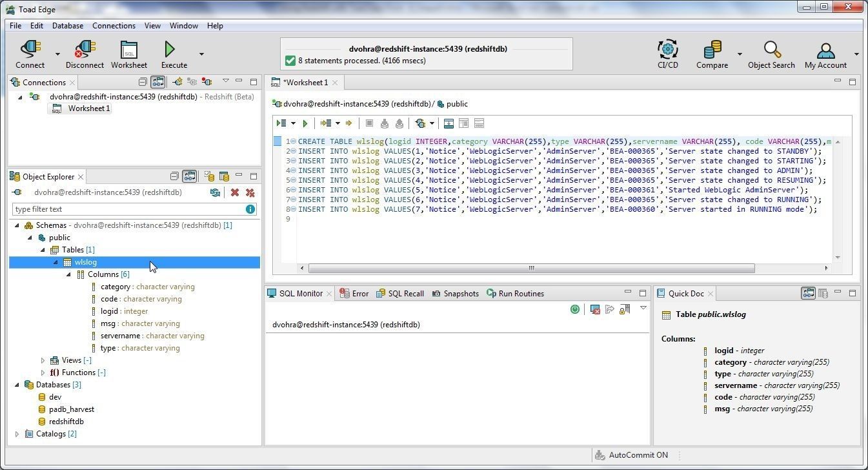Open the CI/CD tool
This screenshot has width=868, height=470.
668,55
